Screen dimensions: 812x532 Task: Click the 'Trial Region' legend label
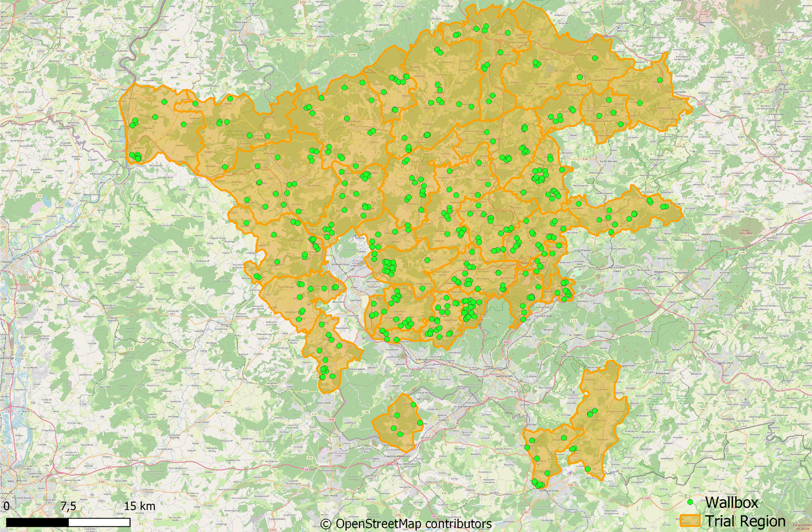click(745, 521)
